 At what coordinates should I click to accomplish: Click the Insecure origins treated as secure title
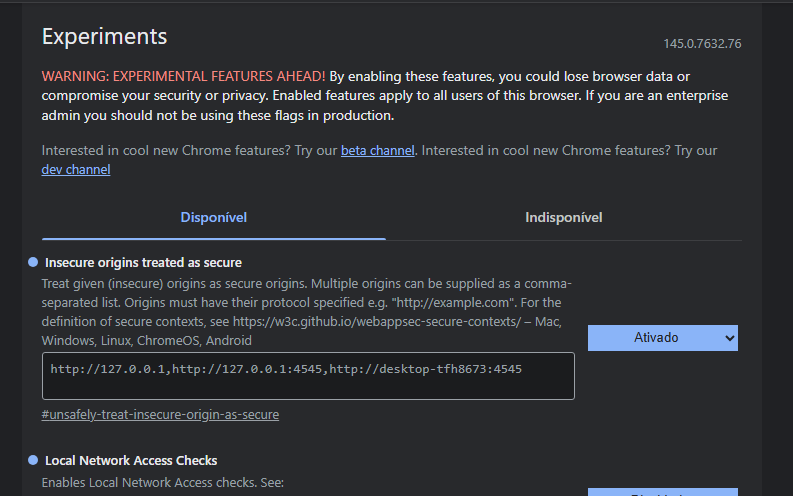(x=143, y=263)
